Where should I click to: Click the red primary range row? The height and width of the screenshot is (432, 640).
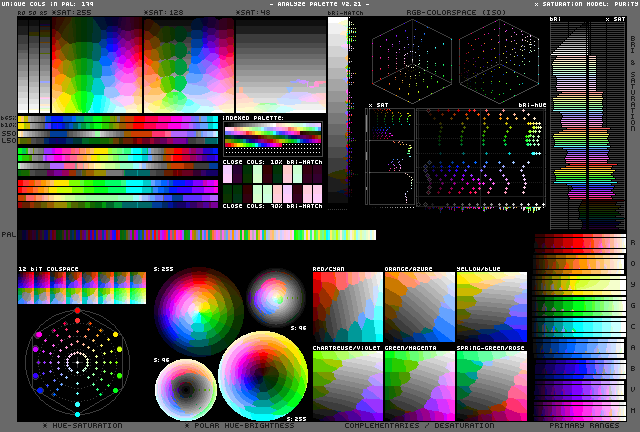tap(579, 243)
